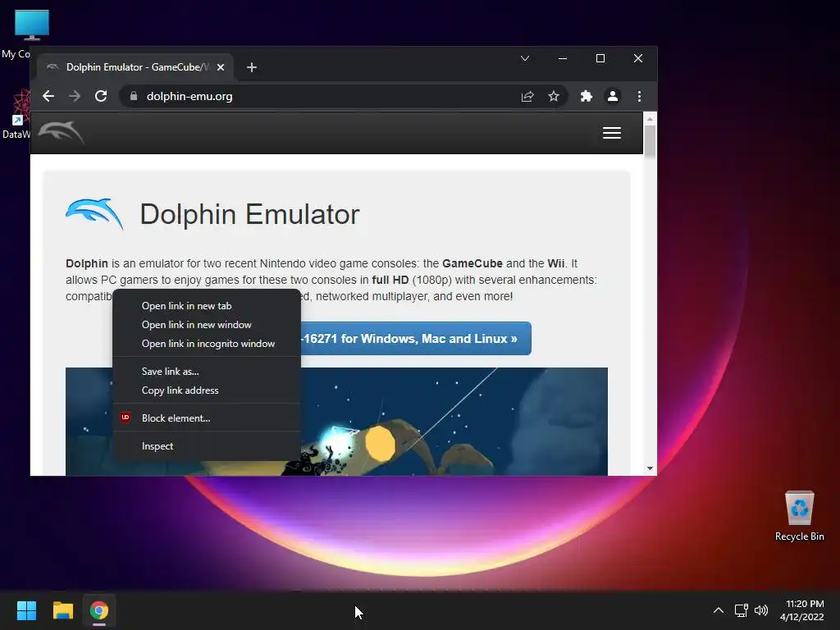This screenshot has height=630, width=840.
Task: Select Copy link address
Action: coord(206,390)
